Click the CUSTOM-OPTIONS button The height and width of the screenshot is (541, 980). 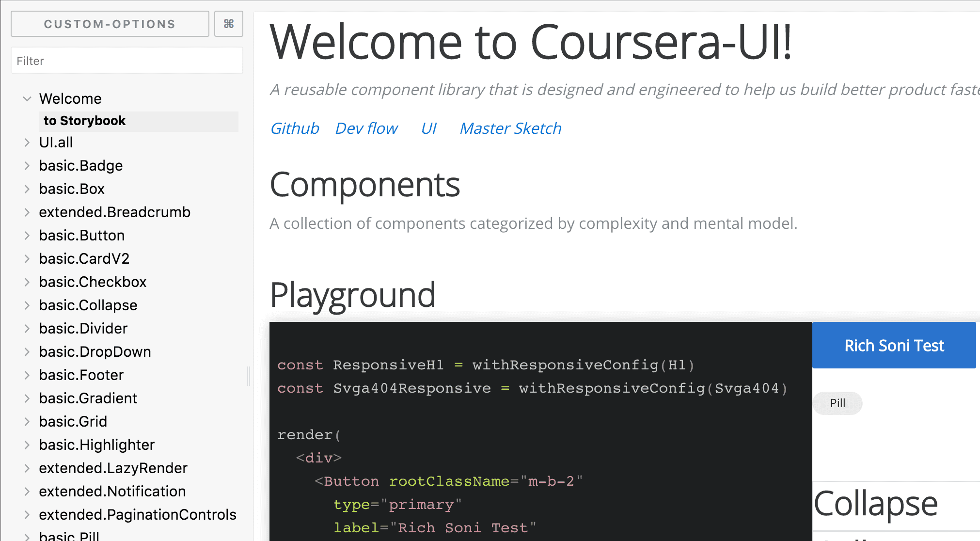110,24
